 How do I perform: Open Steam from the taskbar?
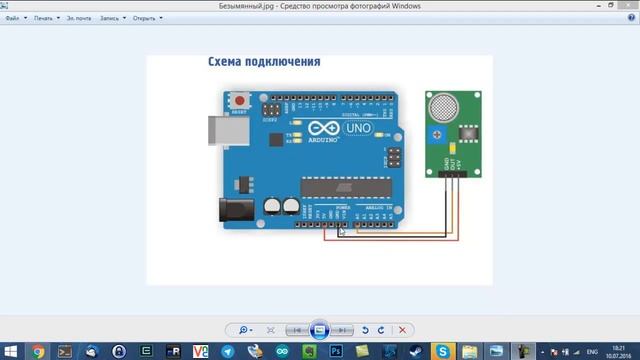pos(416,351)
